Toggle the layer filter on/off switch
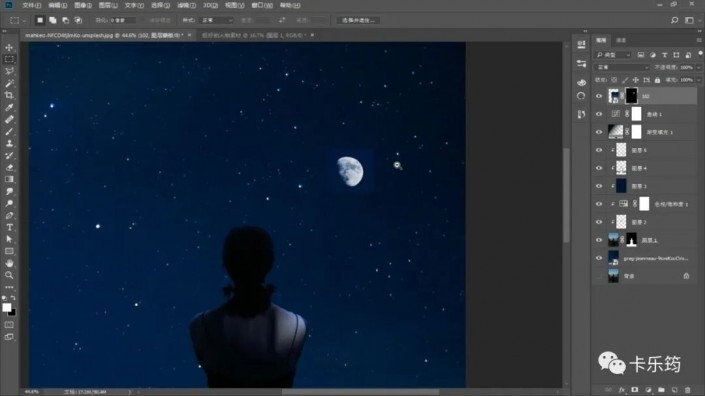This screenshot has width=705, height=396. [x=701, y=53]
